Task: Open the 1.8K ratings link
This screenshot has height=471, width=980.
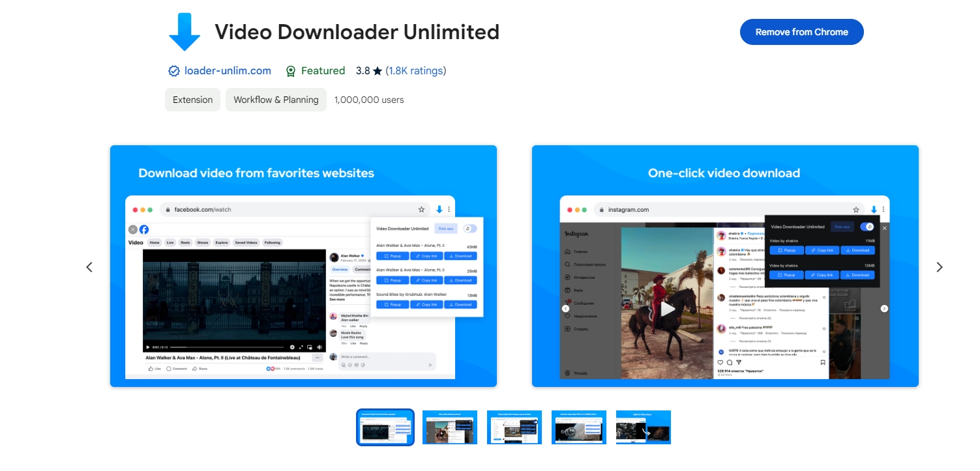Action: point(416,71)
